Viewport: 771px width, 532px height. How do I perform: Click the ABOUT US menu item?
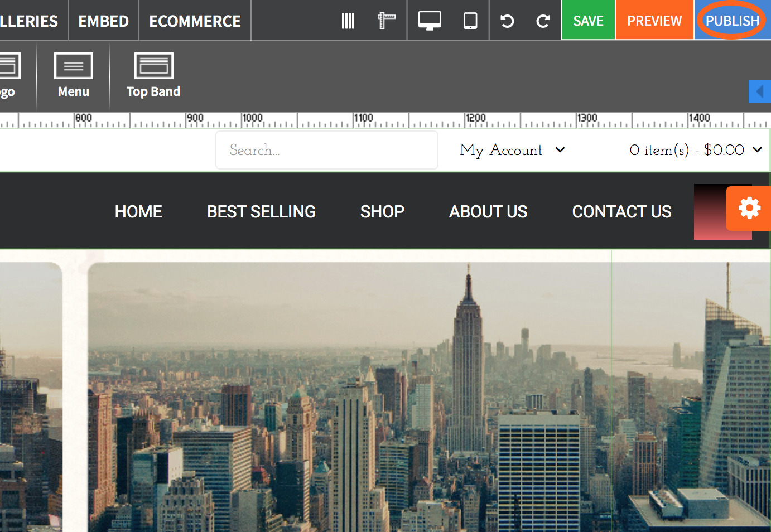[488, 211]
